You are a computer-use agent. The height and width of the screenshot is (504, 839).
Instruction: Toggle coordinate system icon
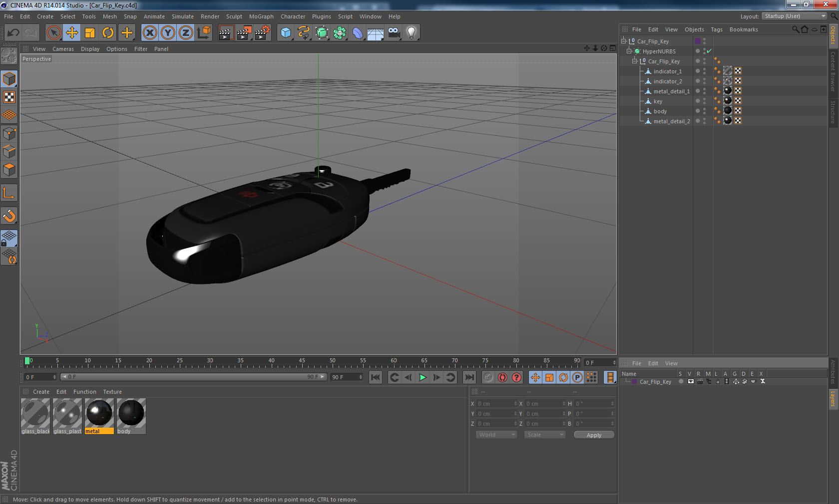pyautogui.click(x=204, y=33)
